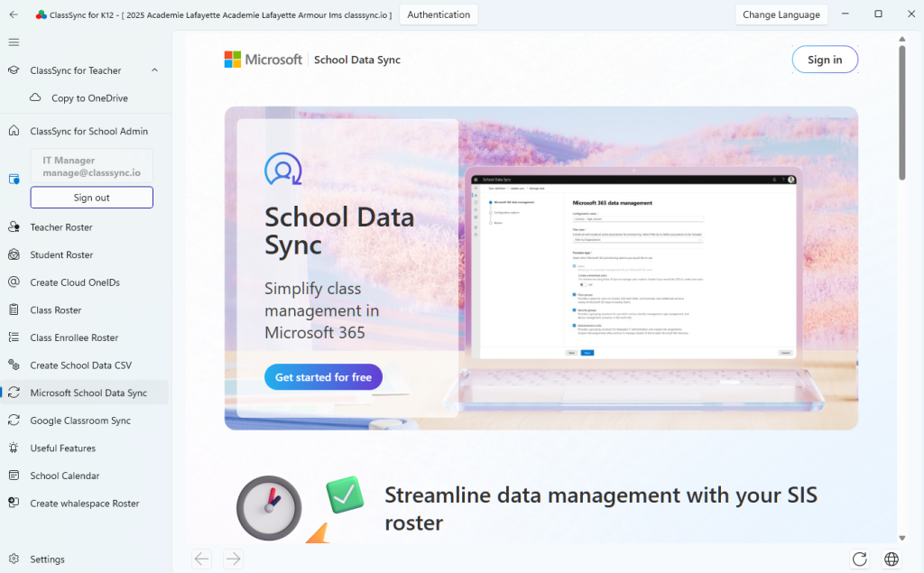The height and width of the screenshot is (573, 924).
Task: Open in browser with the globe icon
Action: point(892,559)
